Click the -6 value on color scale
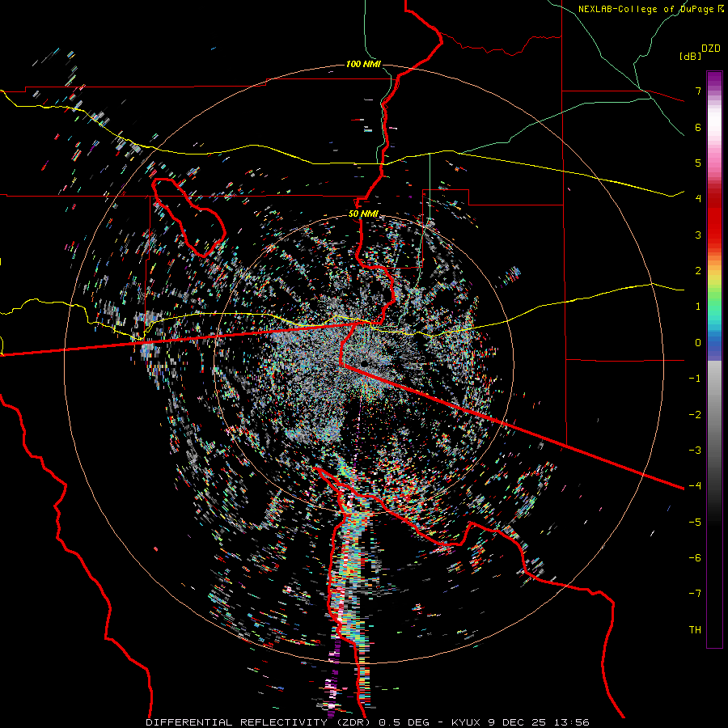The image size is (728, 728). pos(695,557)
